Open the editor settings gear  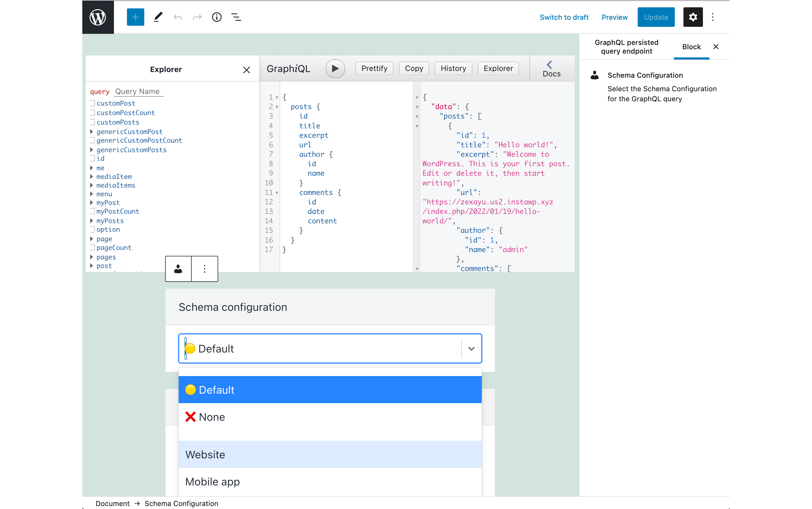coord(693,17)
